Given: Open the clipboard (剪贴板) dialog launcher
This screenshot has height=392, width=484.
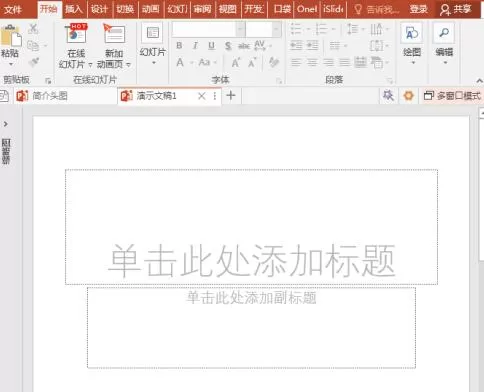Looking at the screenshot, I should (x=48, y=81).
